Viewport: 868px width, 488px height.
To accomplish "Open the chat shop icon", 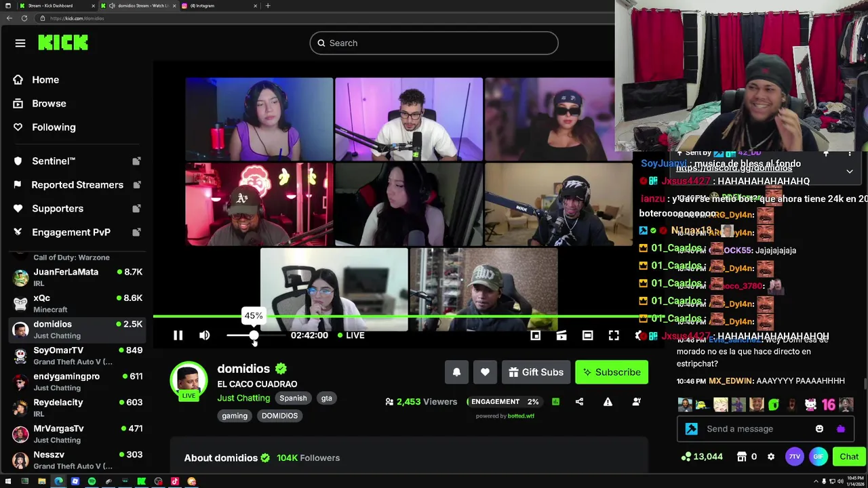I will 742,457.
